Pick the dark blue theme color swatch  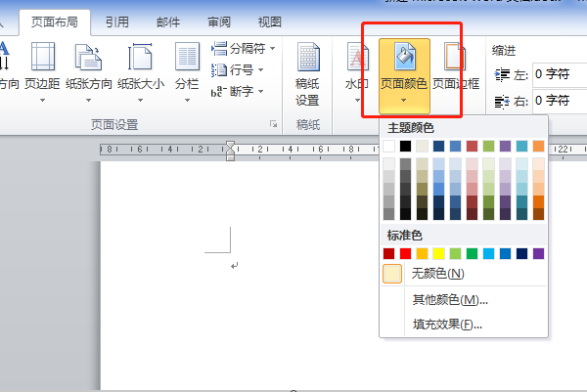pyautogui.click(x=438, y=147)
